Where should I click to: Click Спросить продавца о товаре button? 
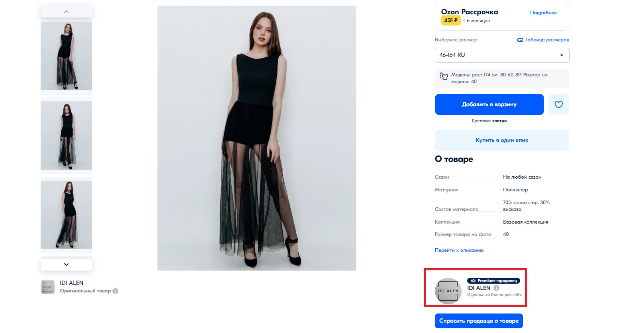(479, 321)
